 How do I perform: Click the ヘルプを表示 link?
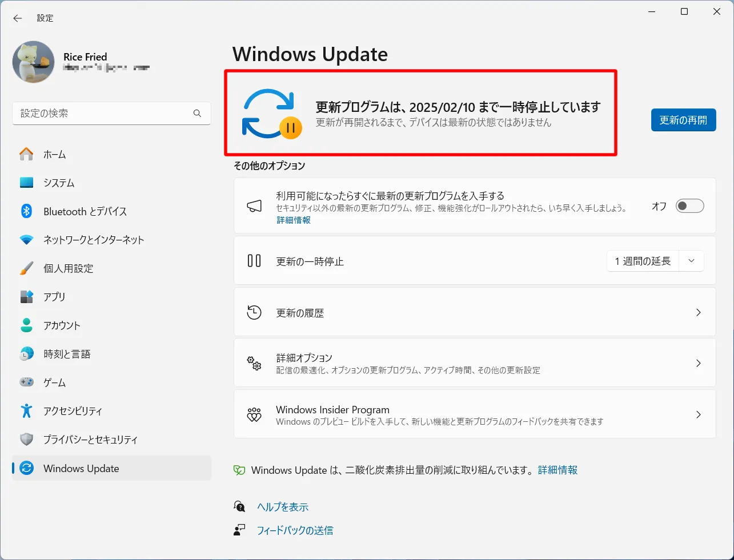[283, 507]
